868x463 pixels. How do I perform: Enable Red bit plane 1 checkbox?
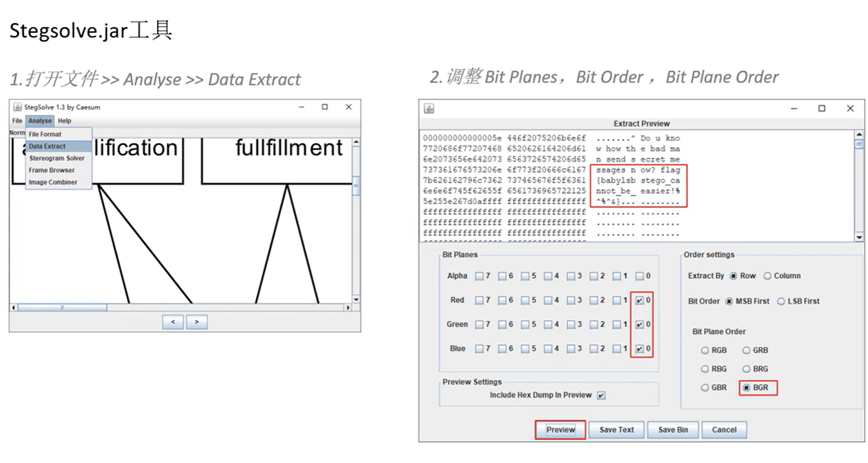pos(617,300)
